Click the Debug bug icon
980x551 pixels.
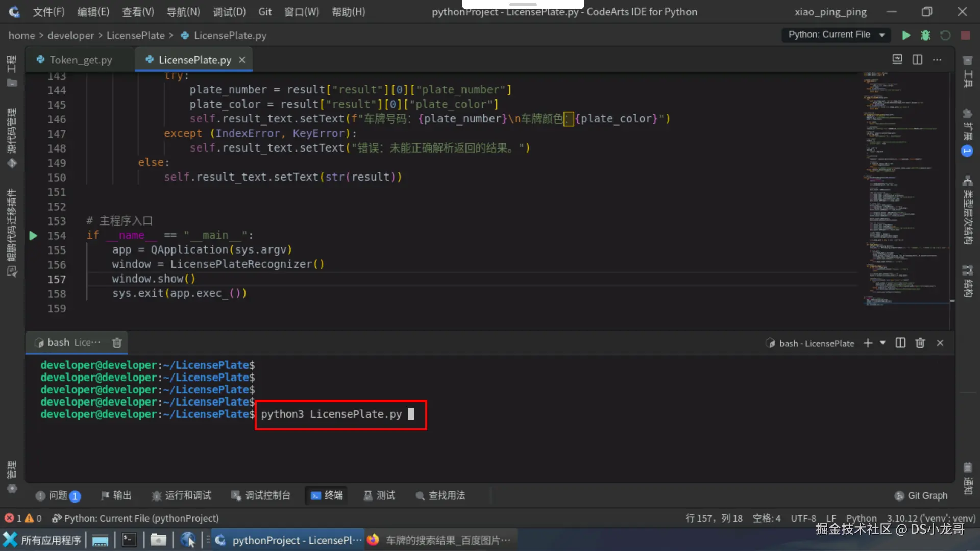[x=925, y=35]
